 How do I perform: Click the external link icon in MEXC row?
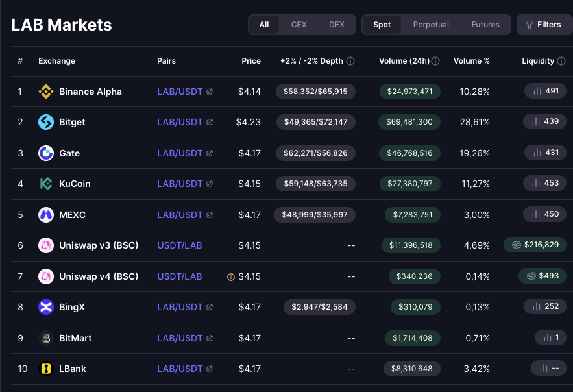pyautogui.click(x=210, y=215)
